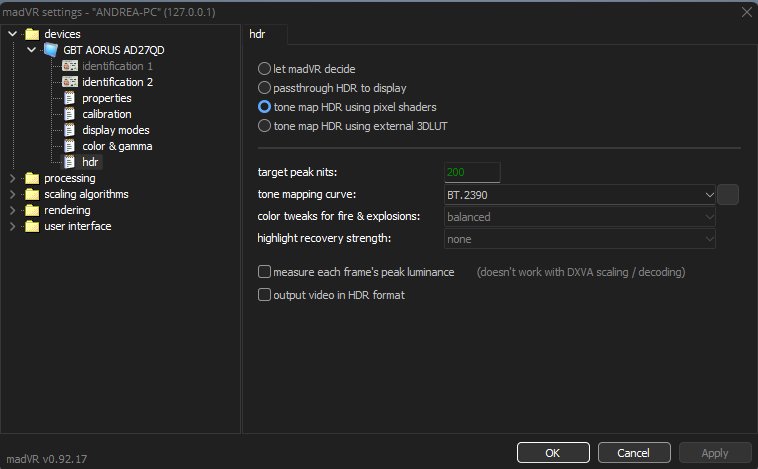Click the 'highlight recovery strength:' label
The height and width of the screenshot is (469, 758).
[x=324, y=238]
